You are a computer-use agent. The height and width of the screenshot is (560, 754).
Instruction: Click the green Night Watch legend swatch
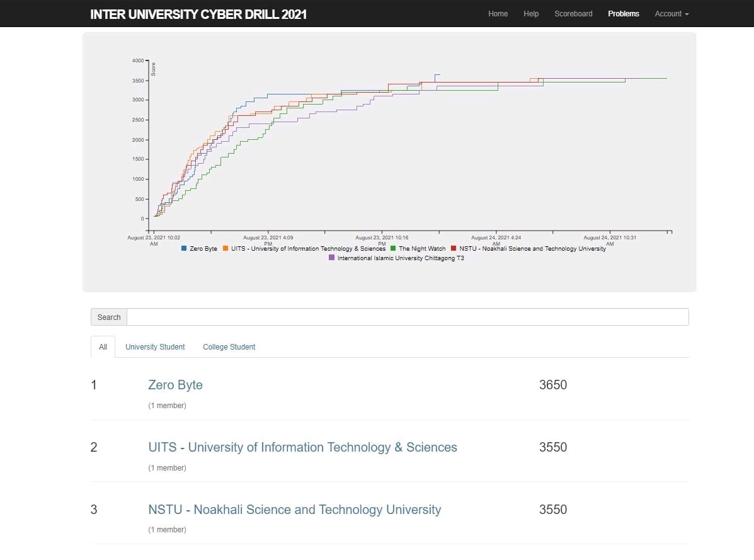tap(393, 249)
